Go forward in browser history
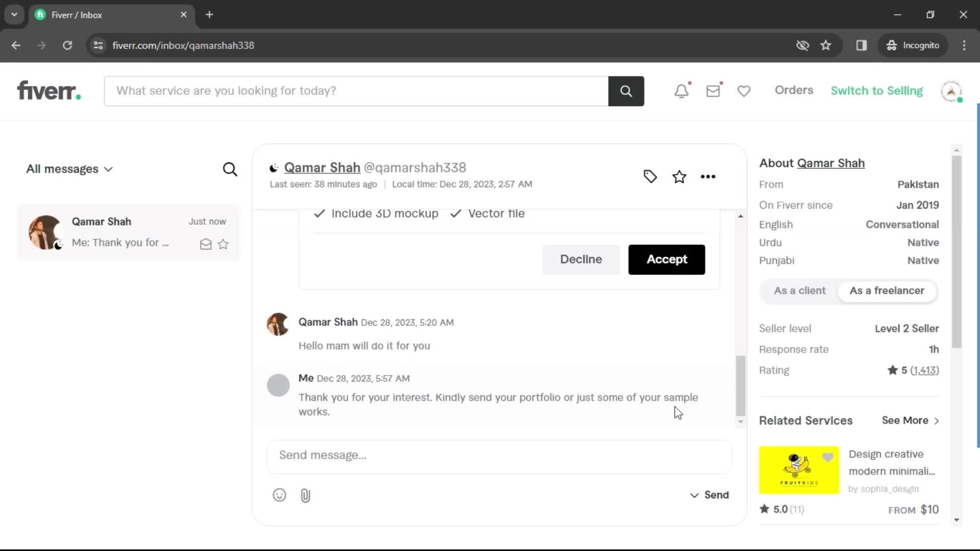 coord(41,45)
